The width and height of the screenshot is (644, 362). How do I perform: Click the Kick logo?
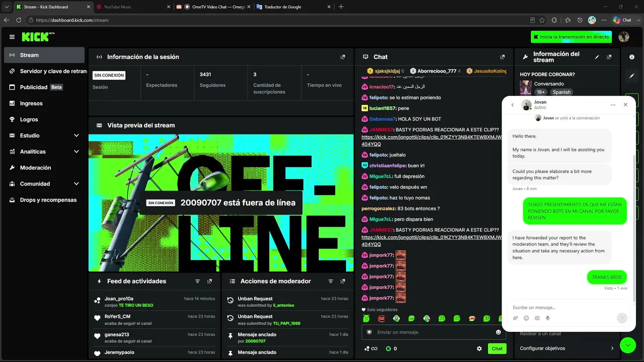pos(38,37)
